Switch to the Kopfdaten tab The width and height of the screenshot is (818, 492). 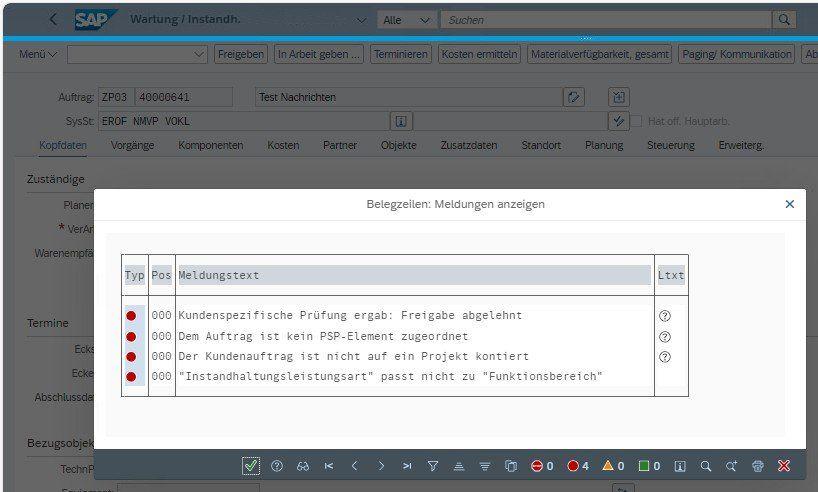(63, 145)
